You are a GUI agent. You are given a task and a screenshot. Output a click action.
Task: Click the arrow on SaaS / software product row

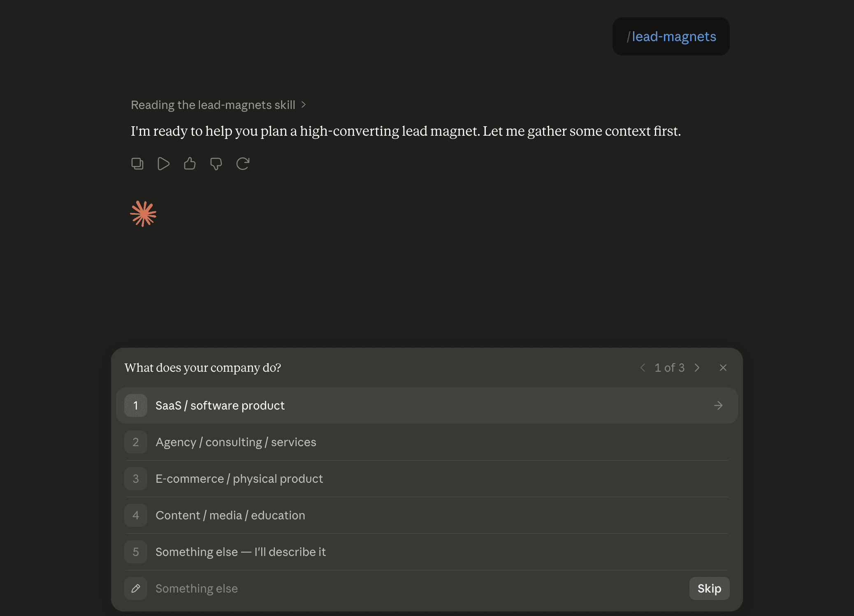tap(718, 405)
